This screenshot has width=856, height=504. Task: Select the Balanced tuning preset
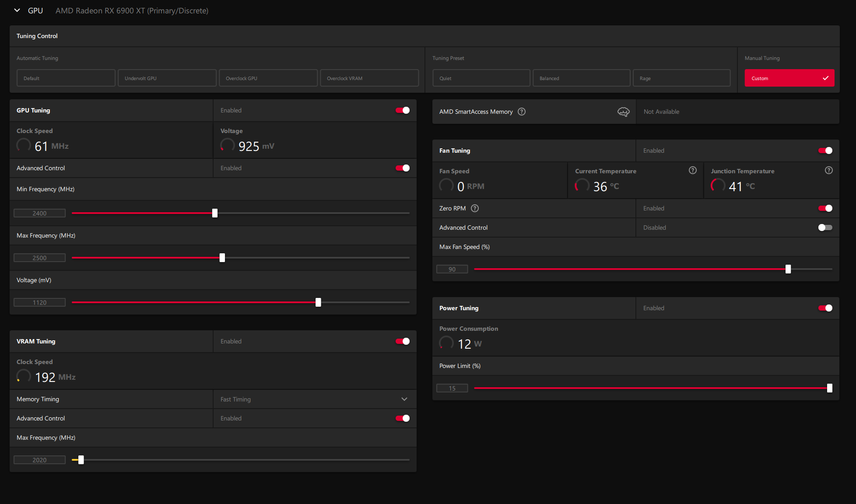click(582, 78)
